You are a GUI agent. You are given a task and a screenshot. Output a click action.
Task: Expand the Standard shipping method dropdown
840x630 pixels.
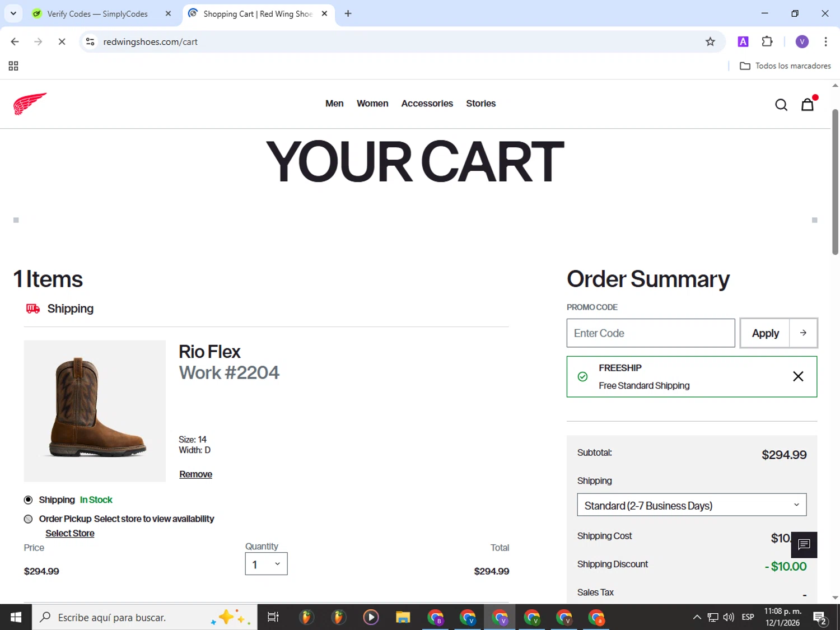pos(692,505)
